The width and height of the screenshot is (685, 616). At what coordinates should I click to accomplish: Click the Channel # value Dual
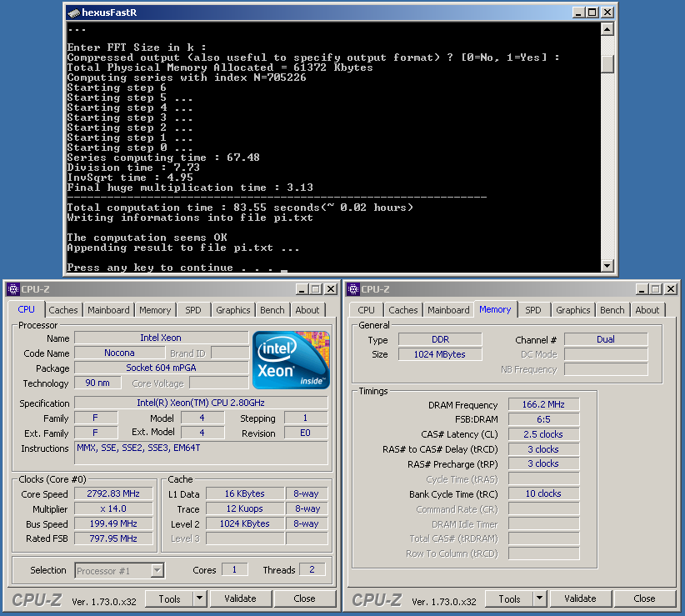(x=606, y=339)
